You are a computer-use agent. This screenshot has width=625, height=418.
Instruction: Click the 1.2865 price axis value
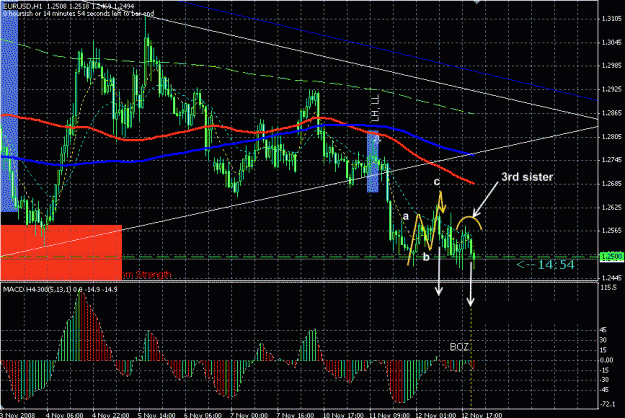point(611,113)
